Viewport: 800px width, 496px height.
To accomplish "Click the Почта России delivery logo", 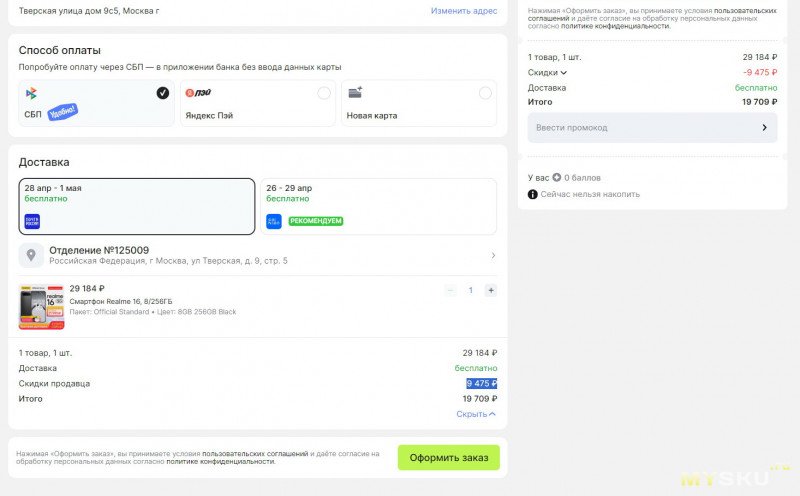I will click(x=32, y=221).
